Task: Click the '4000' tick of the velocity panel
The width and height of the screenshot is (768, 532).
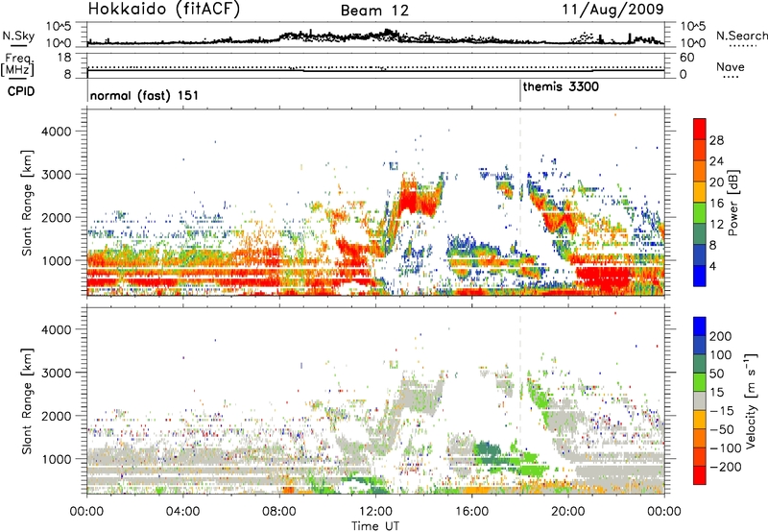Action: 56,329
